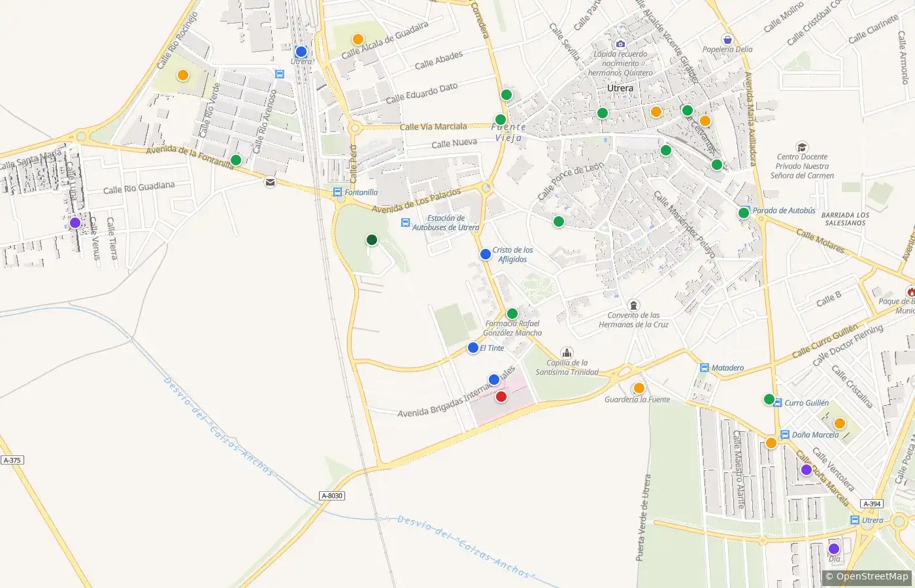Select the dark green marker in the park
Viewport: 915px width, 588px height.
pos(372,240)
